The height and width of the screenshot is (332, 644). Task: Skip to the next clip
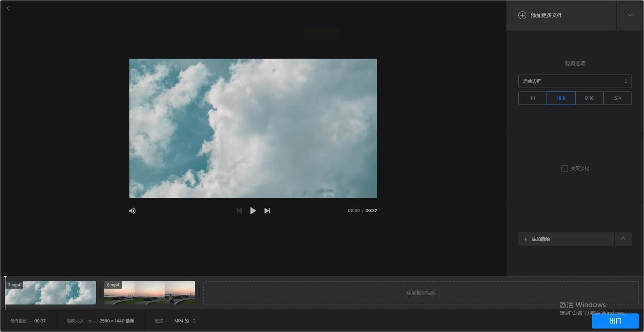(x=267, y=210)
